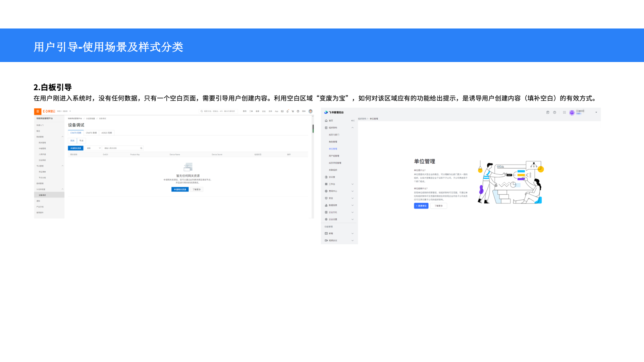
Task: Click the magnifier icon in gateway name search
Action: (x=141, y=148)
